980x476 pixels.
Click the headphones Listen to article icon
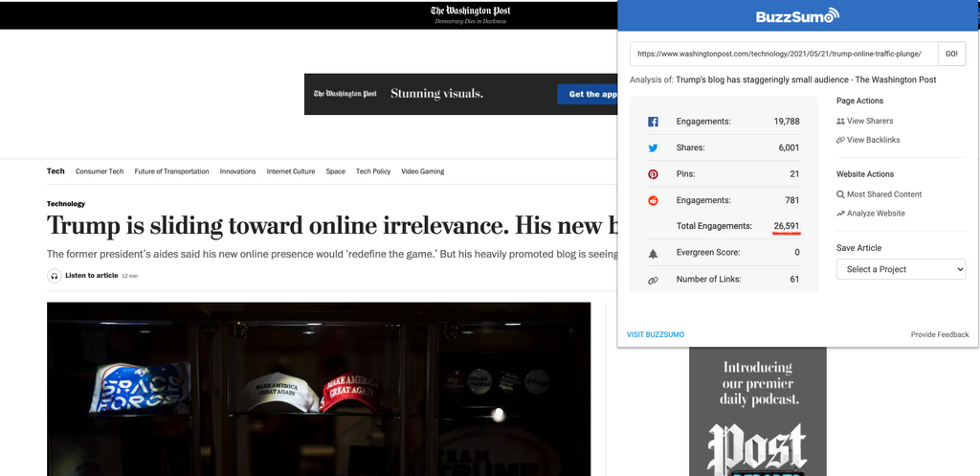click(55, 276)
